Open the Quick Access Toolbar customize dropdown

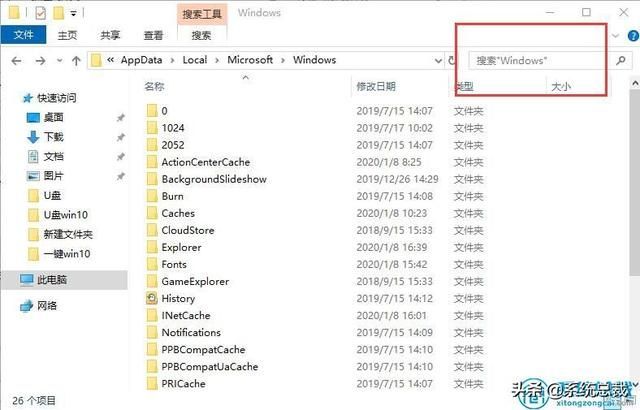point(73,13)
